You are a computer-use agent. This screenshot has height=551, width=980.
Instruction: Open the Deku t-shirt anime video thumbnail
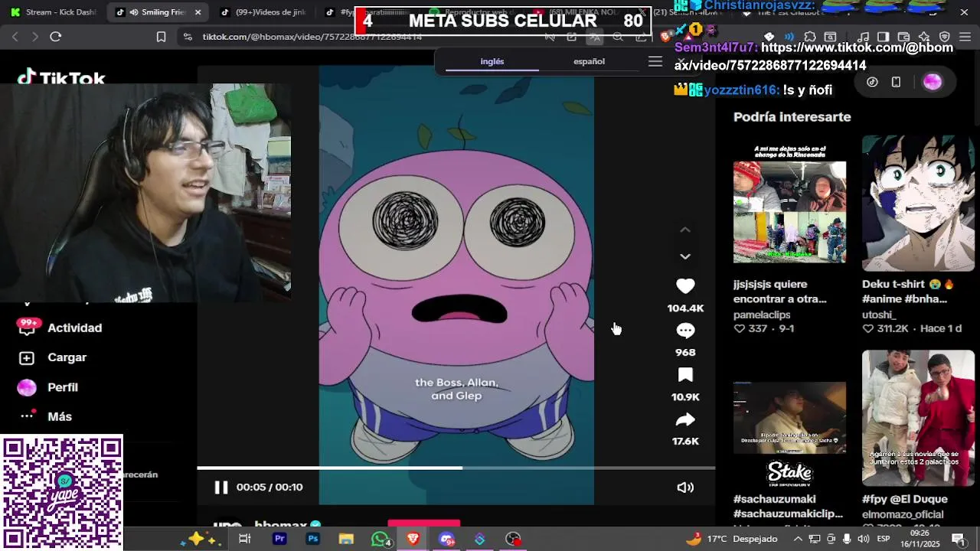tap(918, 203)
